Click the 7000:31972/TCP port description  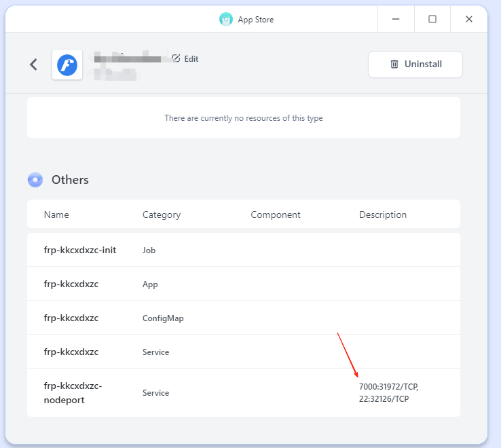[388, 387]
